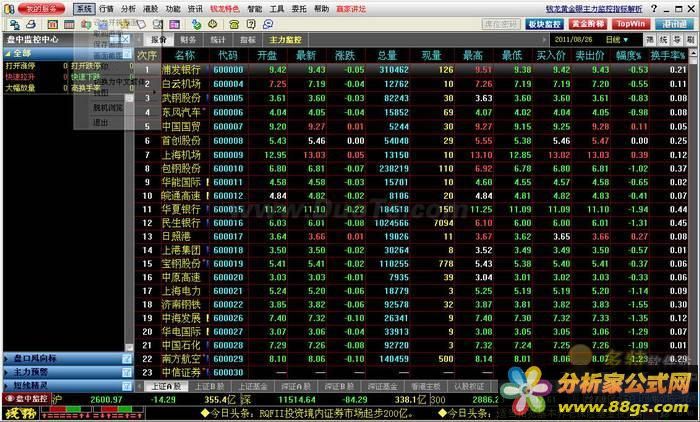The image size is (700, 422).
Task: Close the 盘中监控中心 panel
Action: pos(125,39)
